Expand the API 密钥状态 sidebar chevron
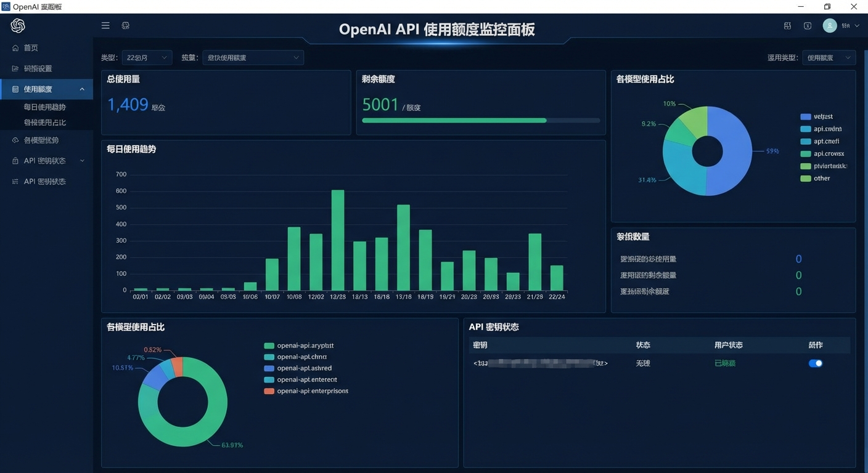Image resolution: width=868 pixels, height=473 pixels. point(82,161)
